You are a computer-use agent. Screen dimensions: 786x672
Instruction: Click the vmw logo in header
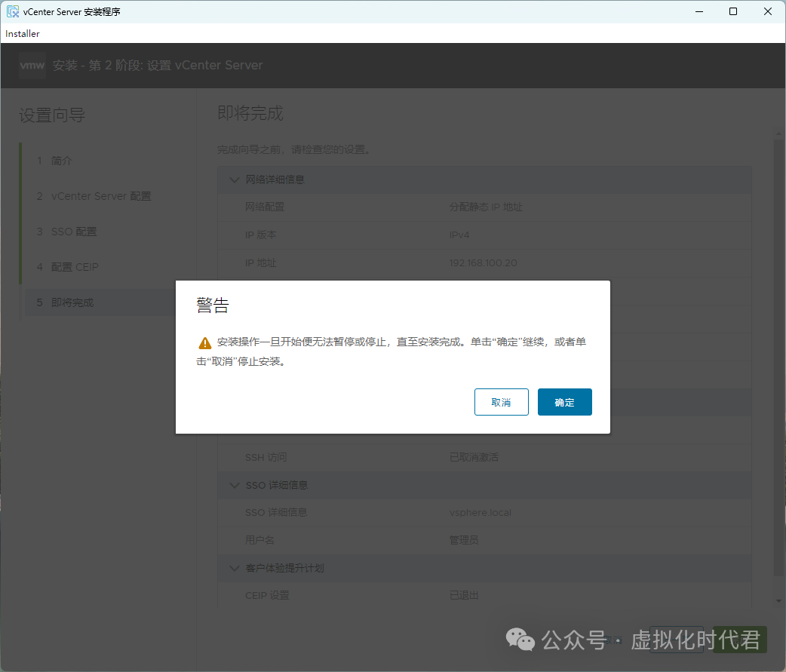pyautogui.click(x=32, y=65)
